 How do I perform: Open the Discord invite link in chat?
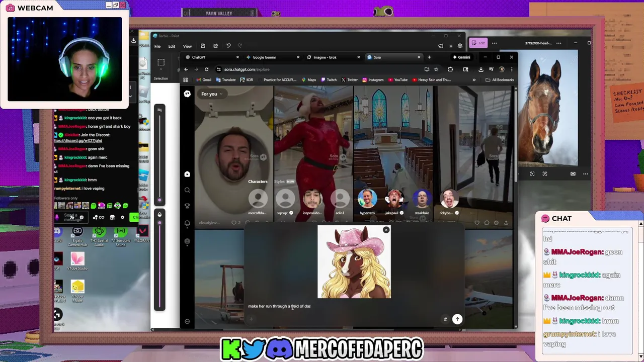tap(78, 141)
